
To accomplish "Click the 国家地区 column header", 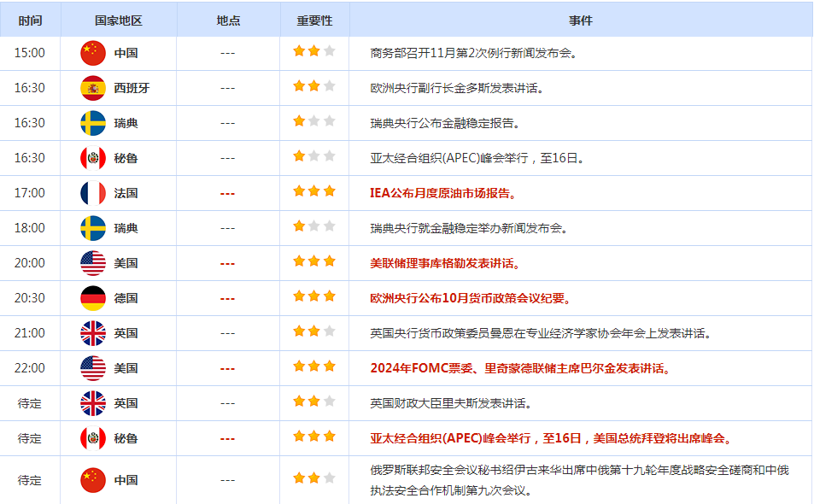I will pos(119,21).
